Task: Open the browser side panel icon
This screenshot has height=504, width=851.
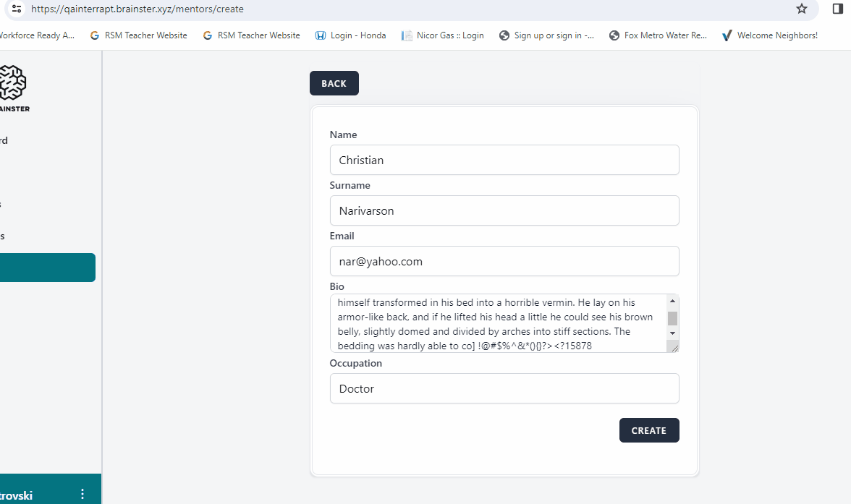Action: [838, 9]
